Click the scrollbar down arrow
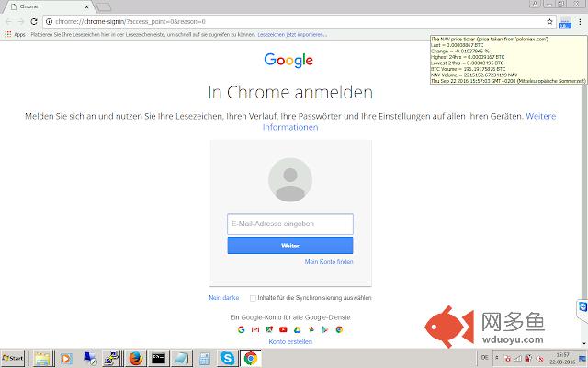588x368 pixels. [x=584, y=343]
